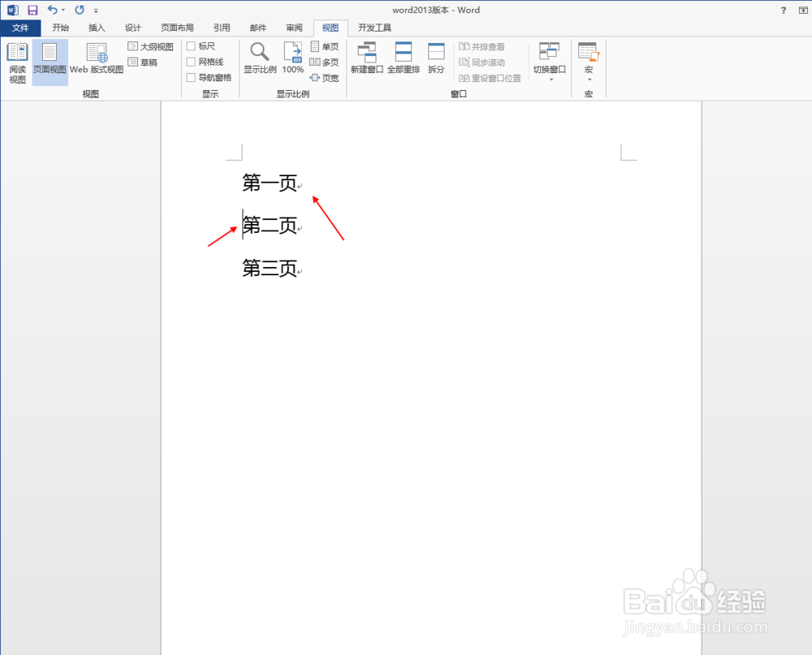Open the 文件 menu
The width and height of the screenshot is (812, 655).
tap(21, 27)
